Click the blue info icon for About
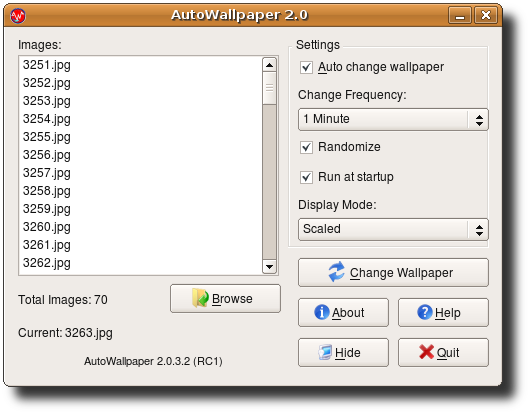 [x=321, y=312]
